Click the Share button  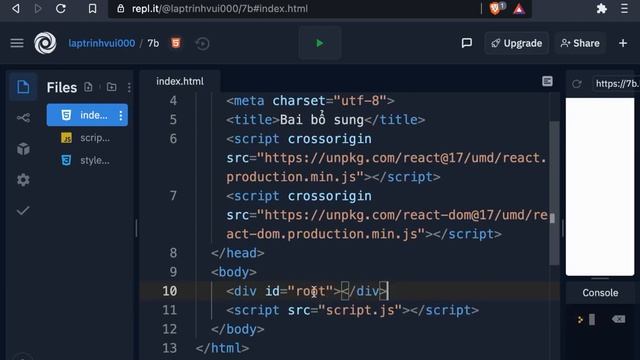(580, 43)
